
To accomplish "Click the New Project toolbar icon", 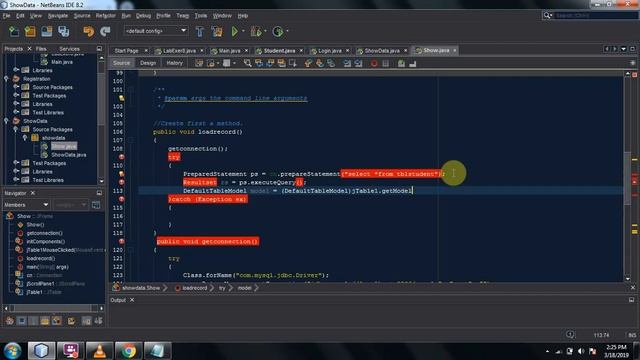I will click(x=30, y=31).
